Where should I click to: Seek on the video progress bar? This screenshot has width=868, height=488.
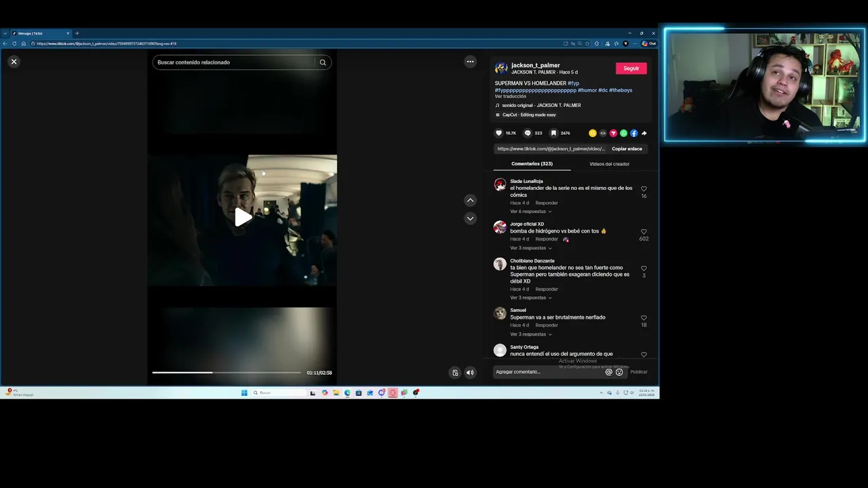point(226,372)
